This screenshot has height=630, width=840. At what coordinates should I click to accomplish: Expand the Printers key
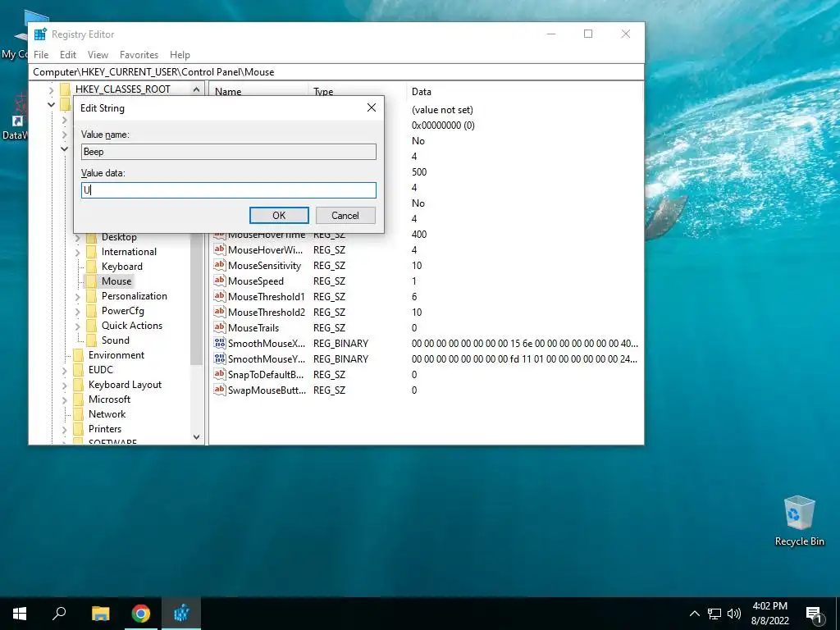pyautogui.click(x=64, y=429)
